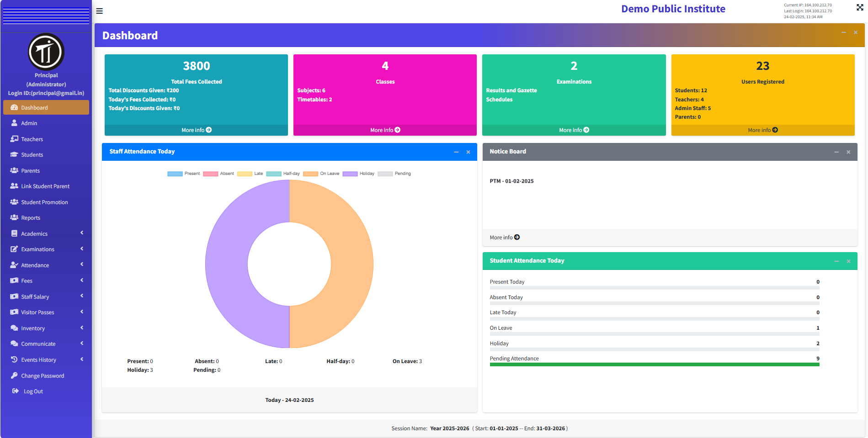Open More info on Classes card

click(x=385, y=130)
